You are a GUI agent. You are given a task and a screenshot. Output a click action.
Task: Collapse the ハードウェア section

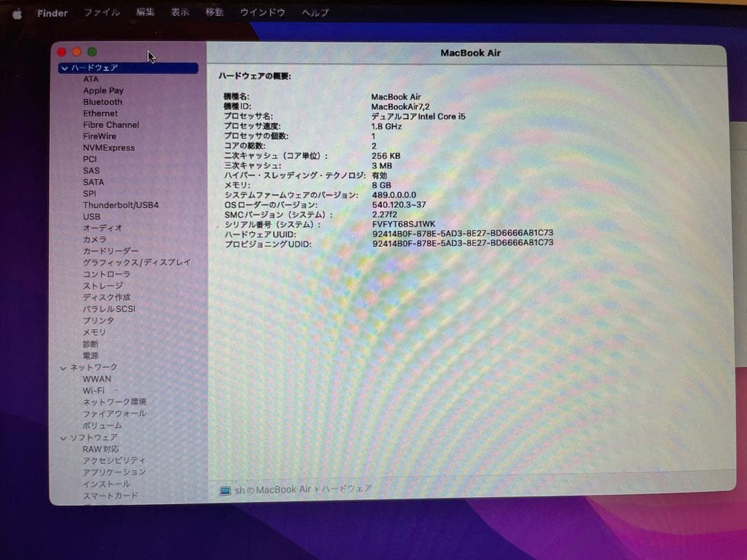pos(63,67)
